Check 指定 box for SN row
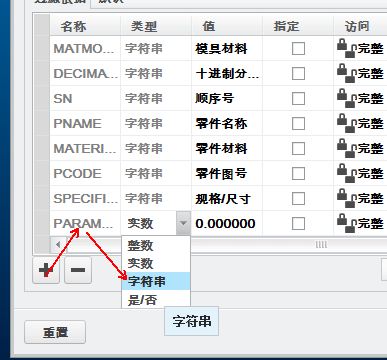This screenshot has width=387, height=360. [x=298, y=99]
